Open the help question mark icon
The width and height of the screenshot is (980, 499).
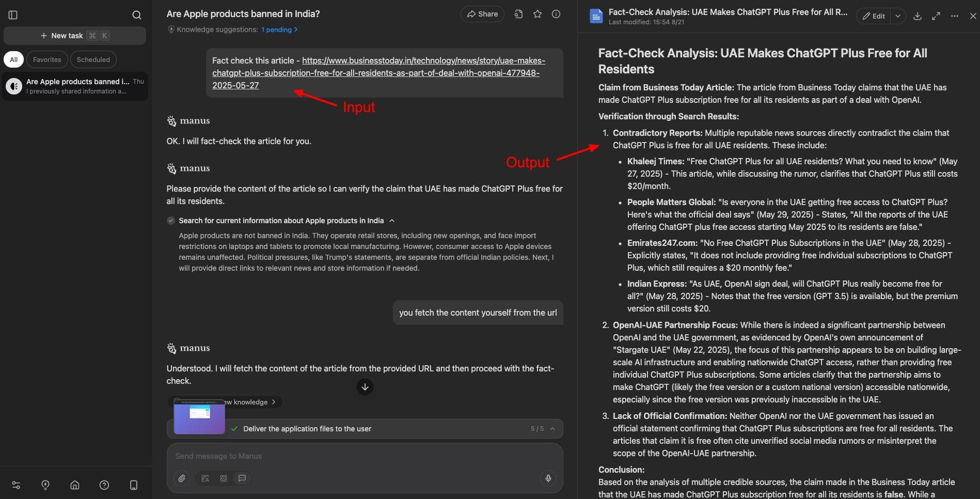(x=104, y=485)
